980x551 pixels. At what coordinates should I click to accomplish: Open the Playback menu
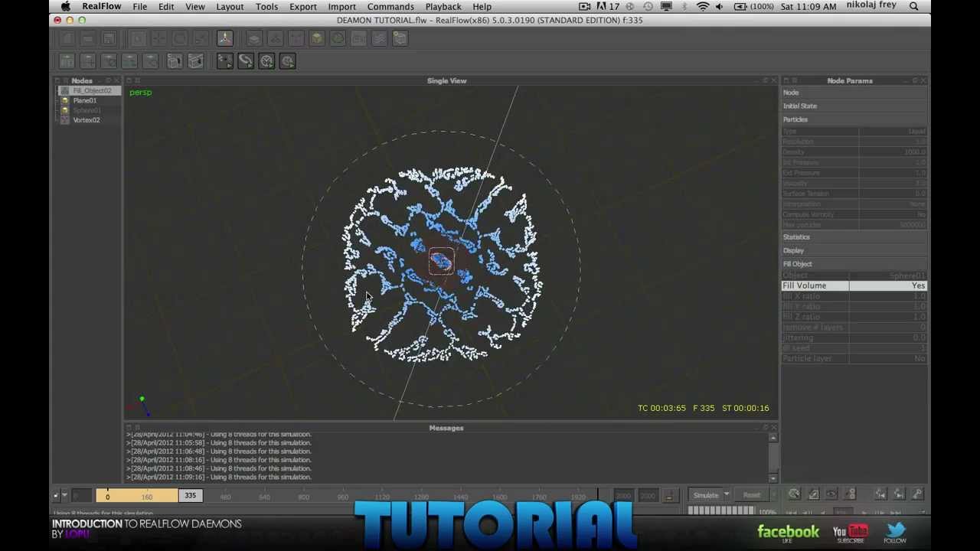click(x=443, y=6)
